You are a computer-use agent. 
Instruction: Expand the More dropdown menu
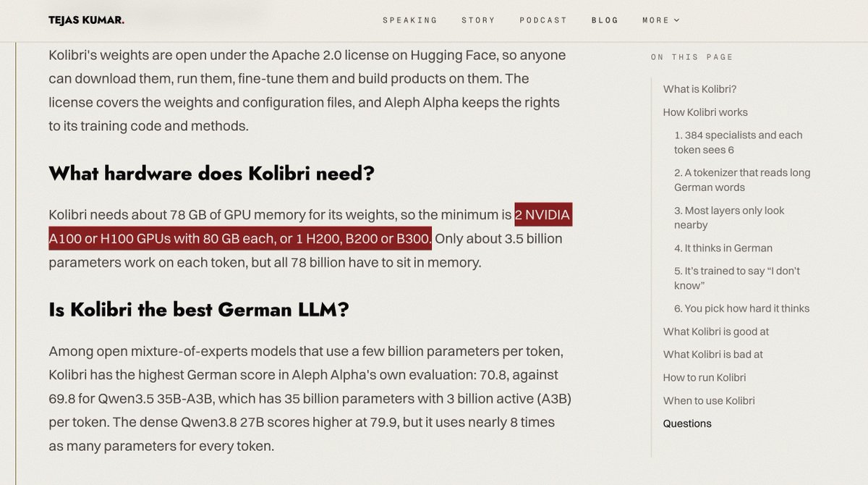tap(661, 20)
